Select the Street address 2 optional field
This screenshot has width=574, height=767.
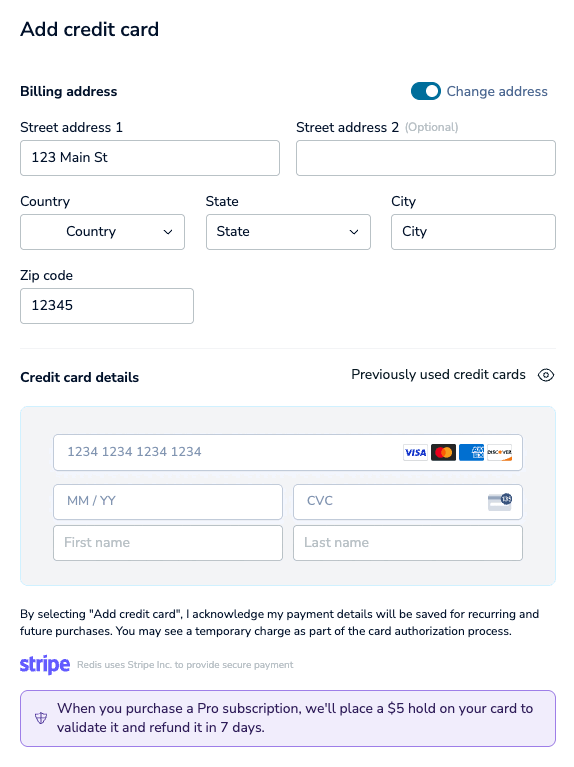pyautogui.click(x=426, y=158)
